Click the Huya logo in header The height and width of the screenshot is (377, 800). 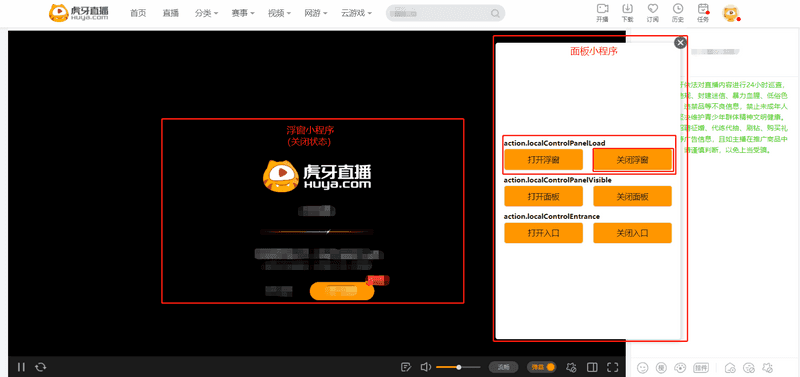tap(79, 13)
